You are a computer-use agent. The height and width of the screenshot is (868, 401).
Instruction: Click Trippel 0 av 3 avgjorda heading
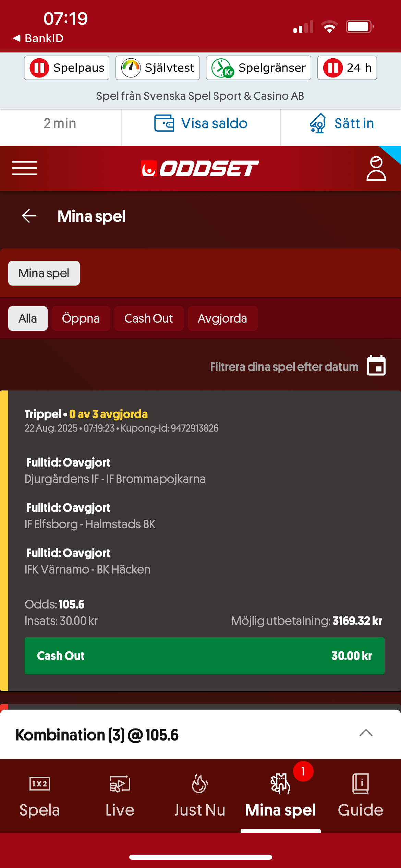(86, 414)
